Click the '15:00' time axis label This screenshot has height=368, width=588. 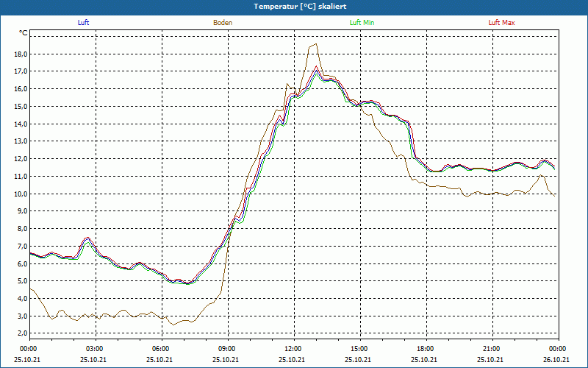point(359,349)
